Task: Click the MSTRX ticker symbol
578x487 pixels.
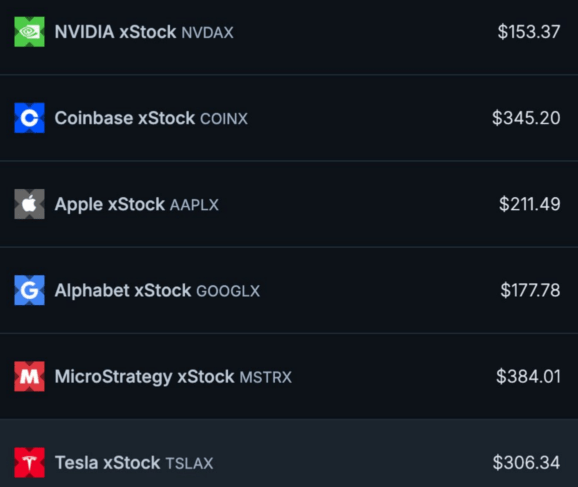Action: point(265,378)
